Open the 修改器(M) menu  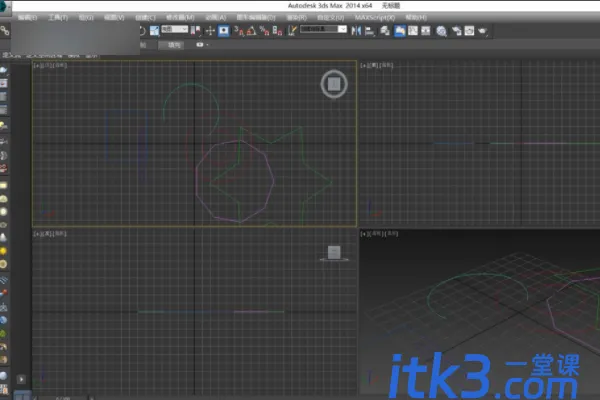click(180, 18)
